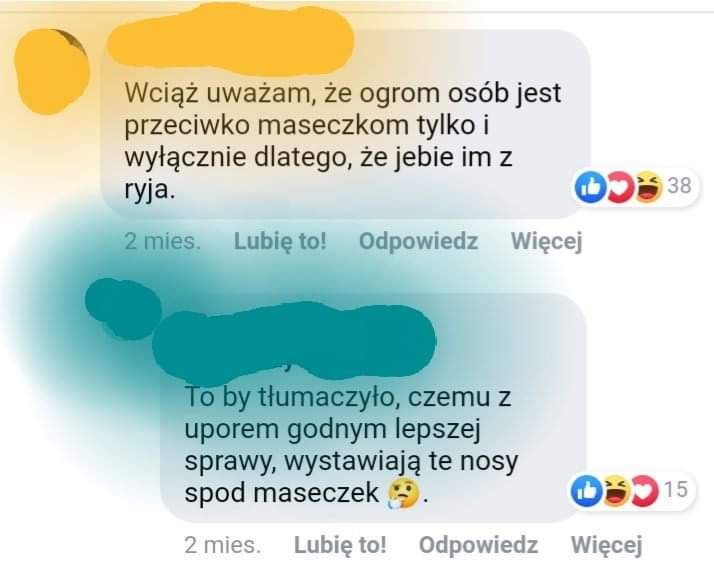Open the yellow-masked profile picture
Viewport: 714px width, 570px height.
[x=51, y=71]
